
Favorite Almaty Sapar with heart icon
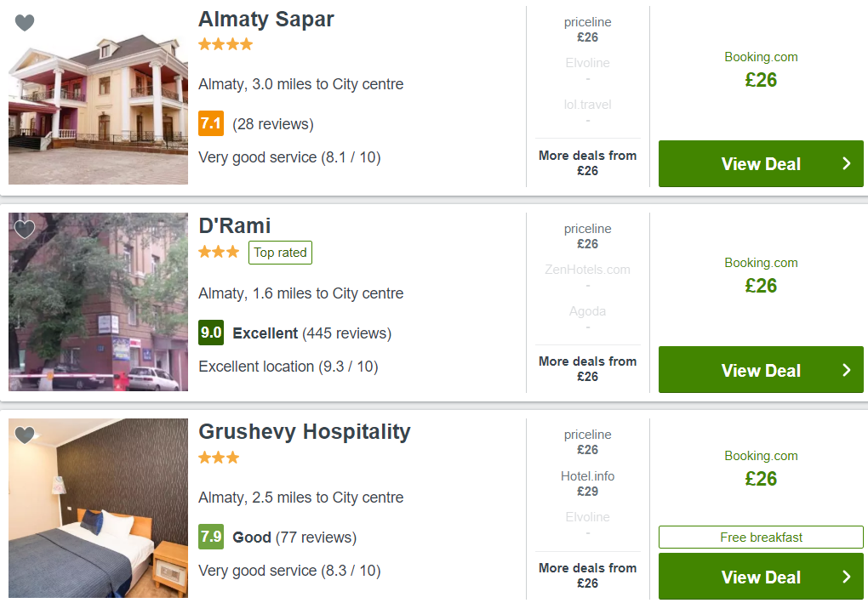tap(25, 23)
